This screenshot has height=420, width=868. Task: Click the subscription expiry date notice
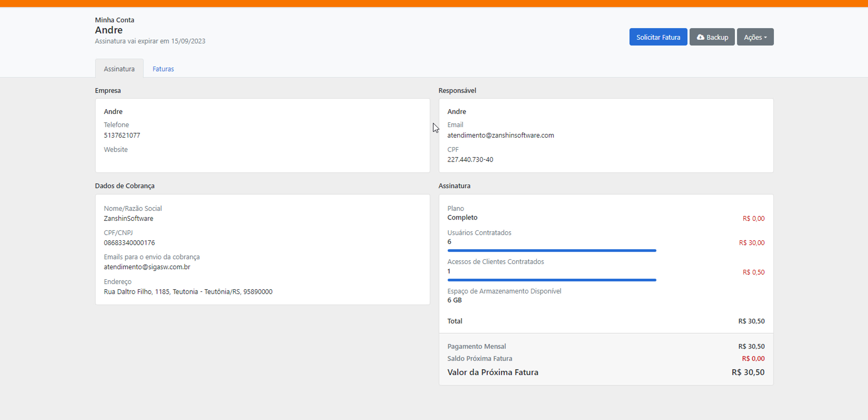[150, 41]
